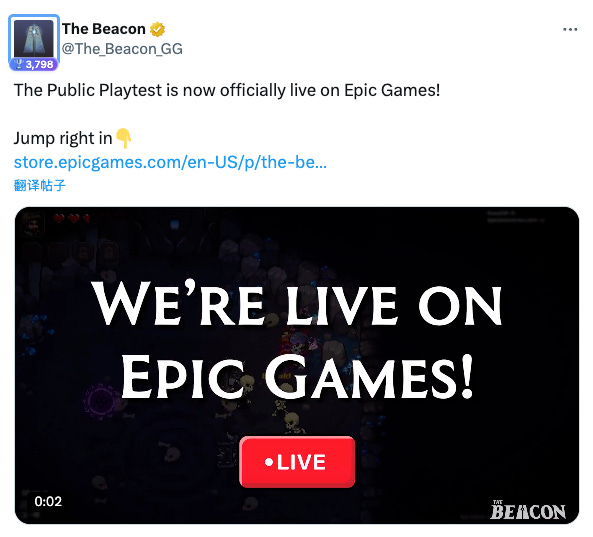Click the "WE'RE LIVE ON" headline line
This screenshot has height=537, width=593.
(297, 303)
